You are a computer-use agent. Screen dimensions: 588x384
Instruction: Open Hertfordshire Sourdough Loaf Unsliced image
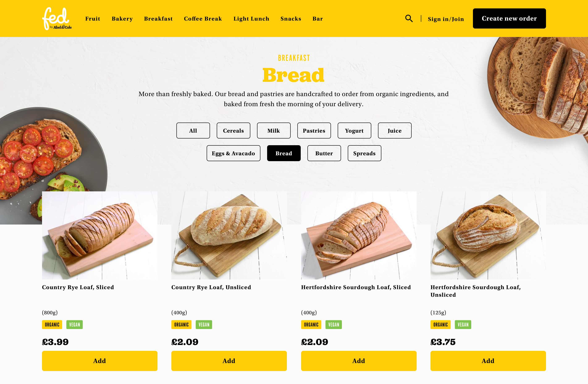click(x=488, y=235)
